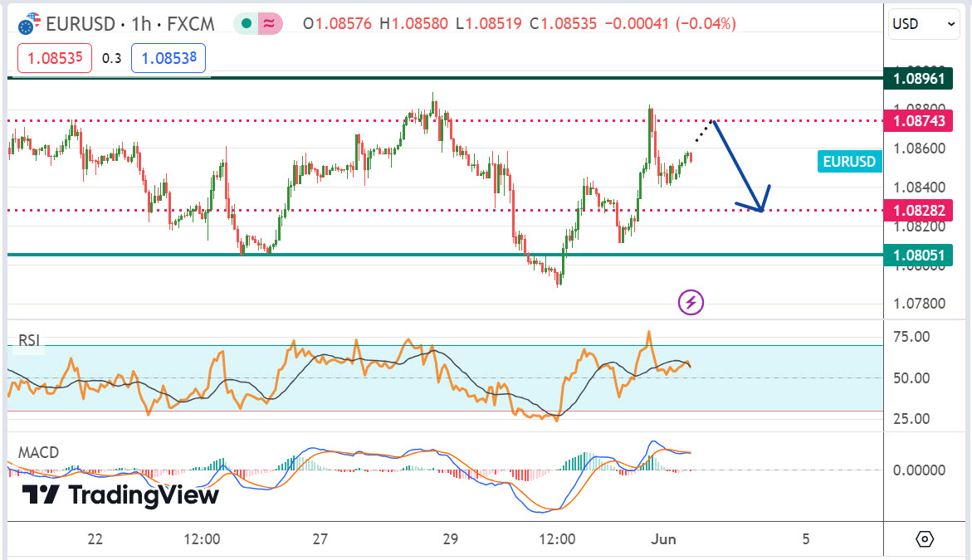Click the TradingView logo
972x560 pixels.
[x=120, y=495]
